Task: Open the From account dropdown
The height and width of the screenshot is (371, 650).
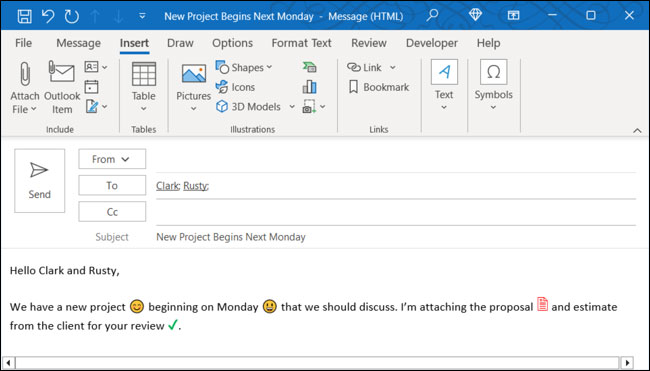Action: click(112, 159)
